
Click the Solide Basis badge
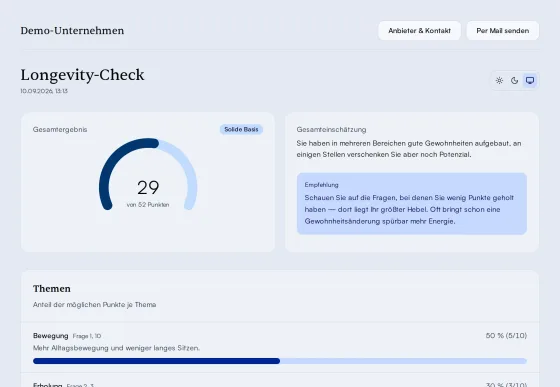tap(241, 129)
